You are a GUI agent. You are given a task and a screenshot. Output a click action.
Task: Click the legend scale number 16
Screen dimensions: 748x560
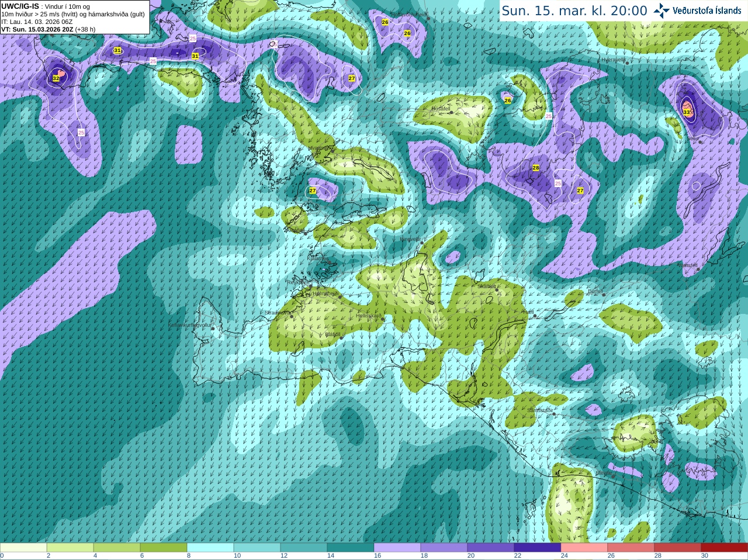(378, 556)
